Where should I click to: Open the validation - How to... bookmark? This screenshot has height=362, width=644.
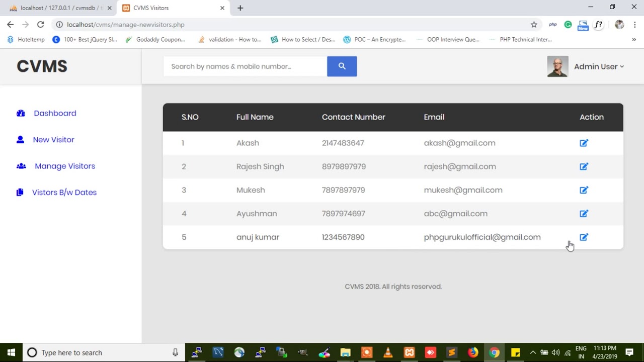pyautogui.click(x=229, y=40)
